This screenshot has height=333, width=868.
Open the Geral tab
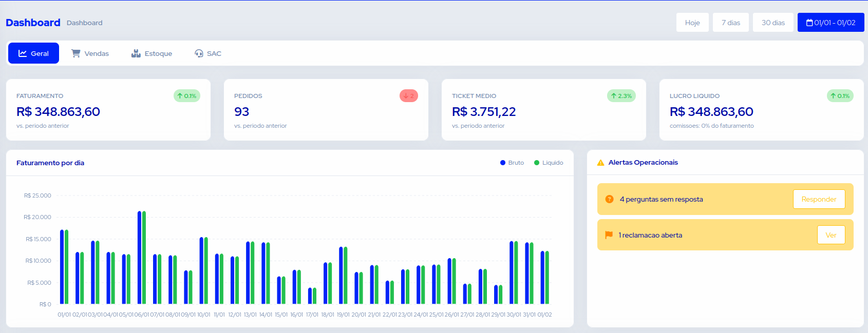tap(33, 53)
